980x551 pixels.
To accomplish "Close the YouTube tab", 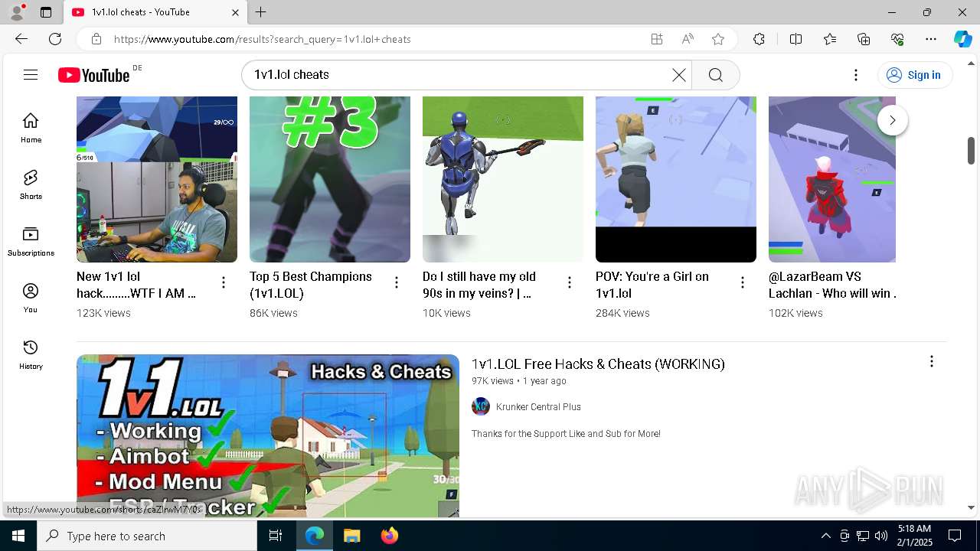I will tap(236, 12).
